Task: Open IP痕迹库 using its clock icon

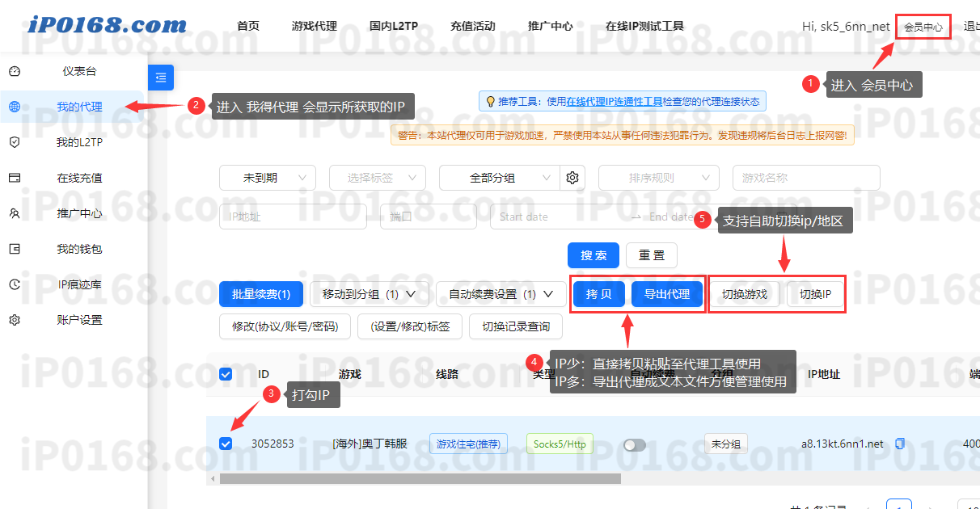Action: point(15,284)
